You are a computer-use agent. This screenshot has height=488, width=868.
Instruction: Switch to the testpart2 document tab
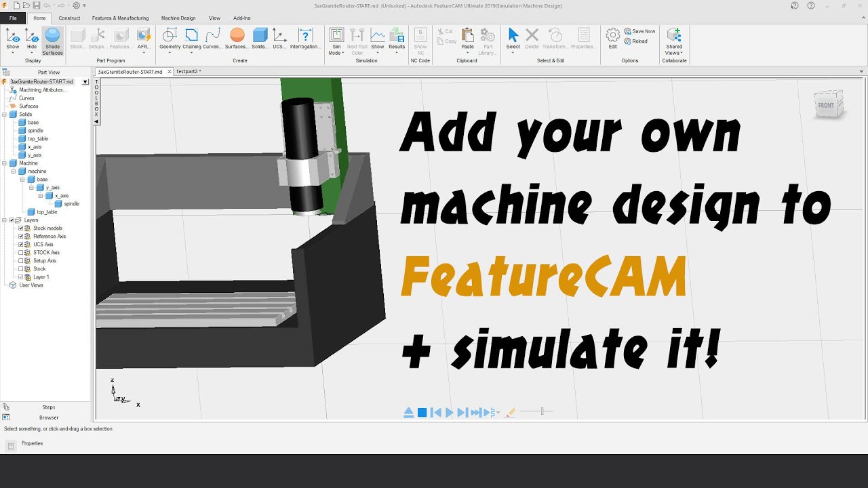[x=189, y=71]
